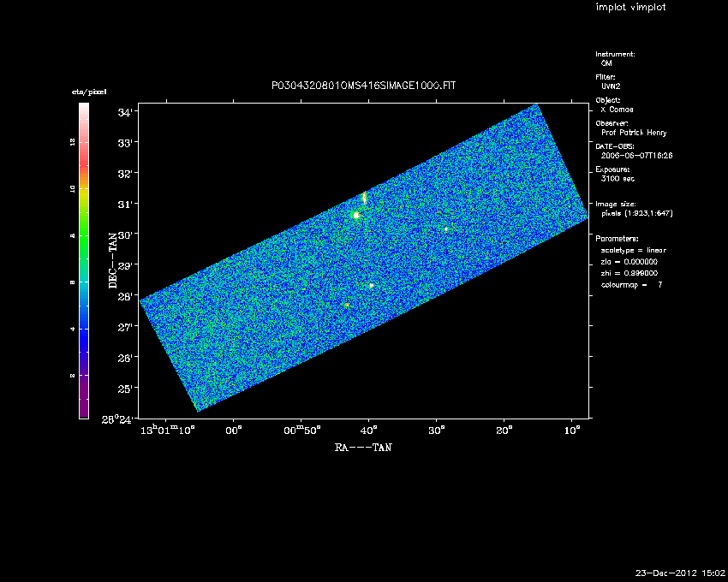
Task: Click the point source near RA 30s
Action: (x=446, y=229)
